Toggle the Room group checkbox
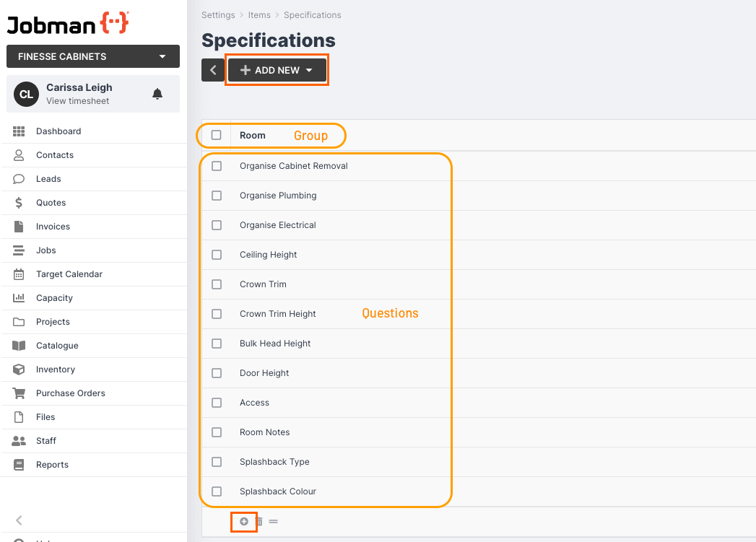756x542 pixels. click(217, 136)
